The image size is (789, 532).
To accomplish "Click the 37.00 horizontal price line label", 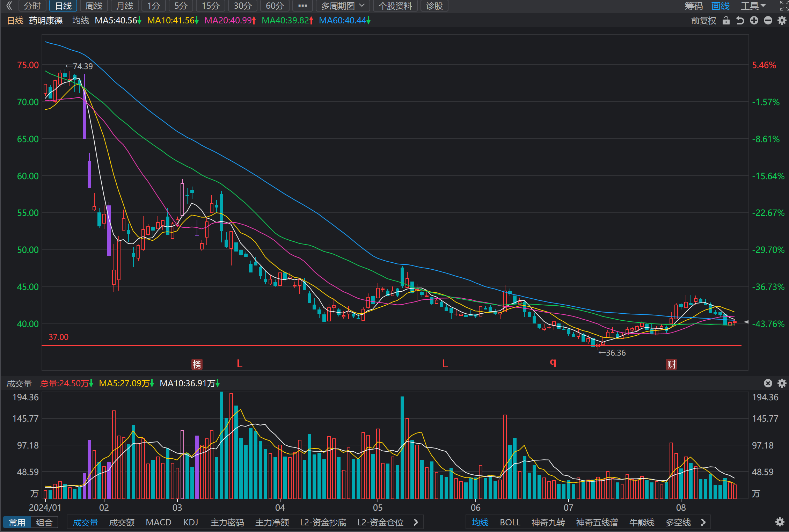I will (58, 337).
